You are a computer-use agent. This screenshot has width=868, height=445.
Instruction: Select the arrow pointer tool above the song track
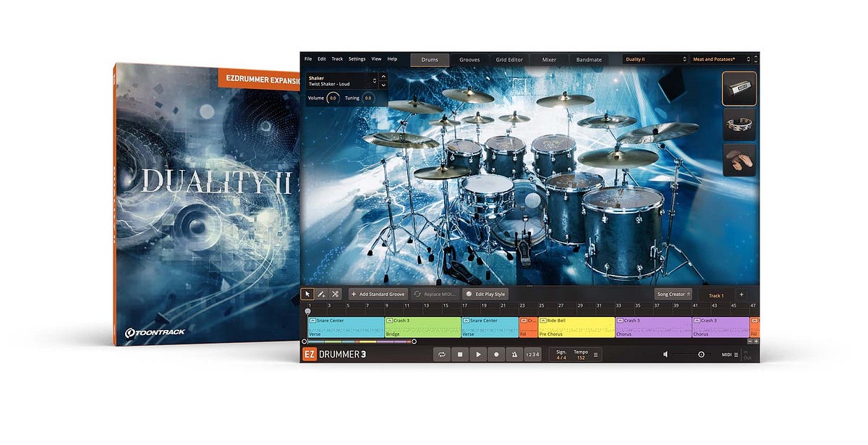pyautogui.click(x=307, y=294)
